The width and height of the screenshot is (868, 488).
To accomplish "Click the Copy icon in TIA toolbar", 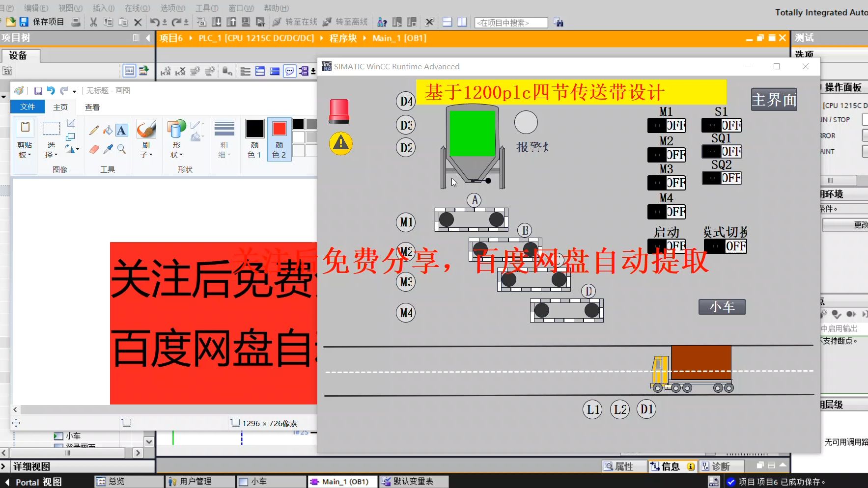I will (x=108, y=22).
